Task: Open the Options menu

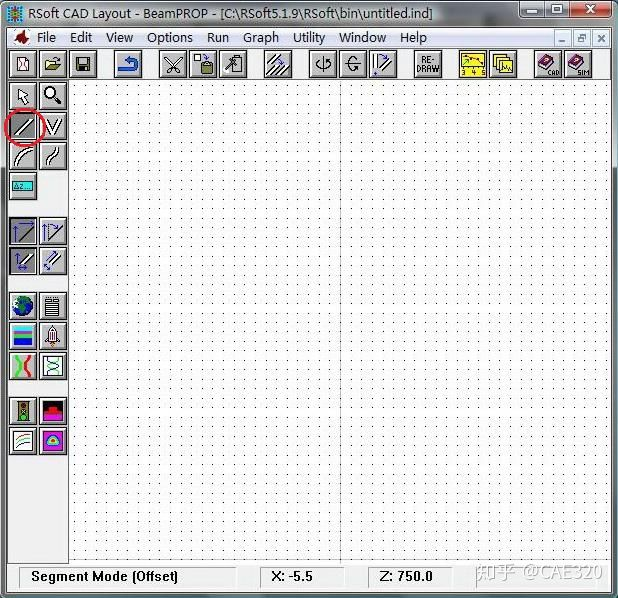Action: [170, 38]
